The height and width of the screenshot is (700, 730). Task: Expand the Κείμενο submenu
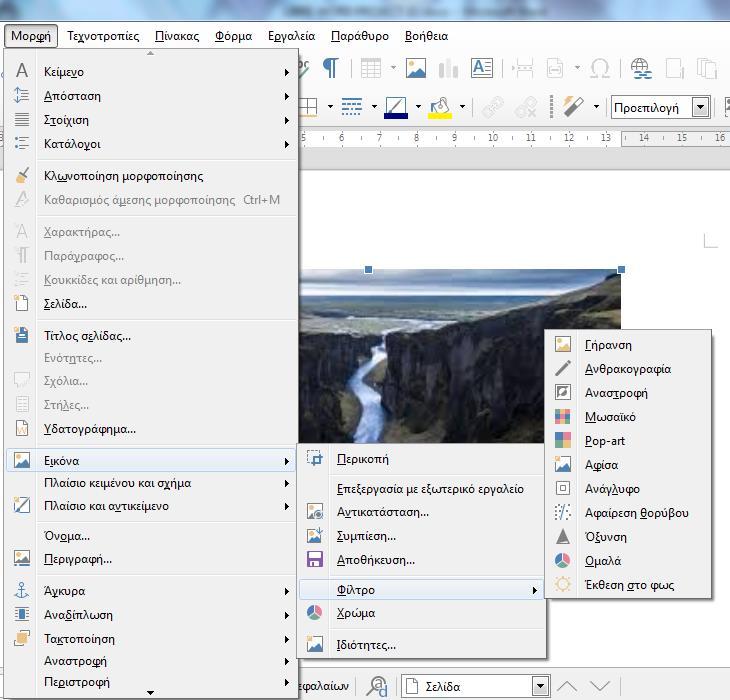coord(151,72)
